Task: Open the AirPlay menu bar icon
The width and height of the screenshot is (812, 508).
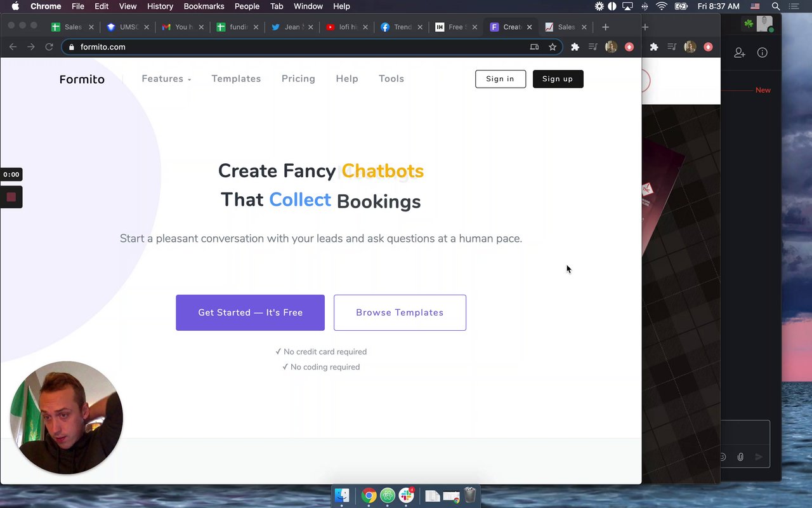Action: pos(628,6)
